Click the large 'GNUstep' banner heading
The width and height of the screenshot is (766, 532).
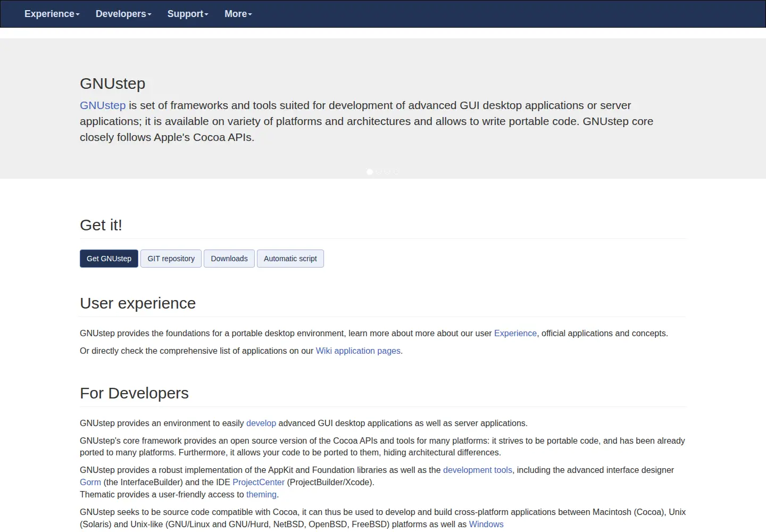(113, 84)
